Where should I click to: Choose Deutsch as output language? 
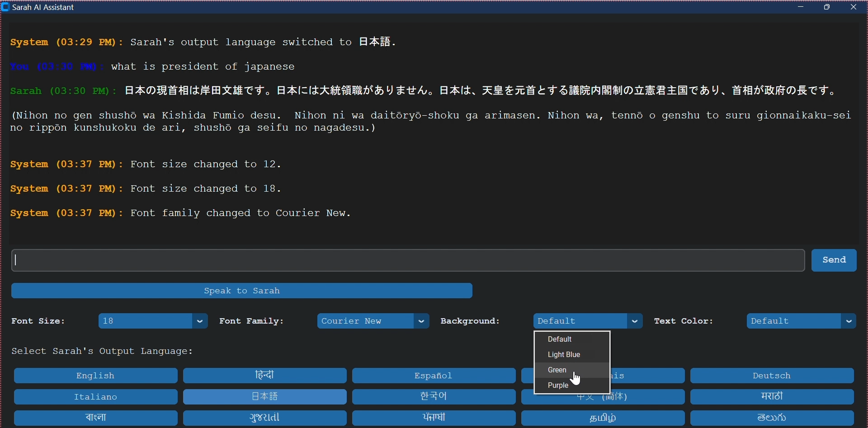(772, 376)
